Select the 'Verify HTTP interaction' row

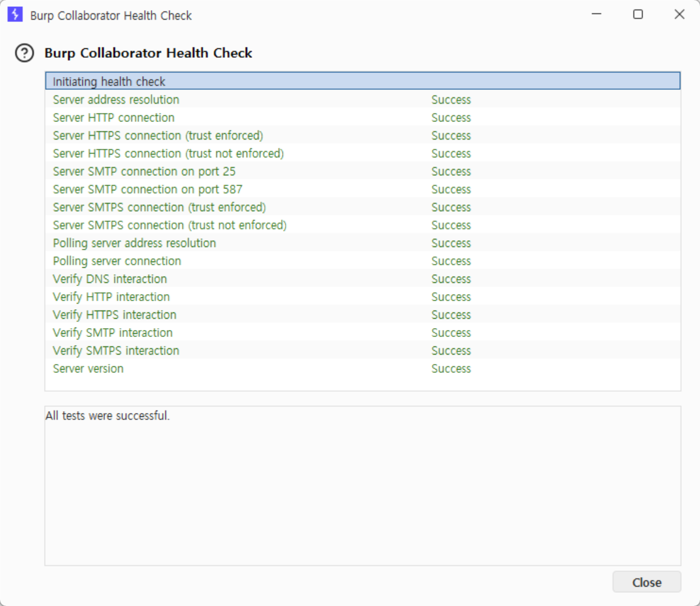[363, 297]
